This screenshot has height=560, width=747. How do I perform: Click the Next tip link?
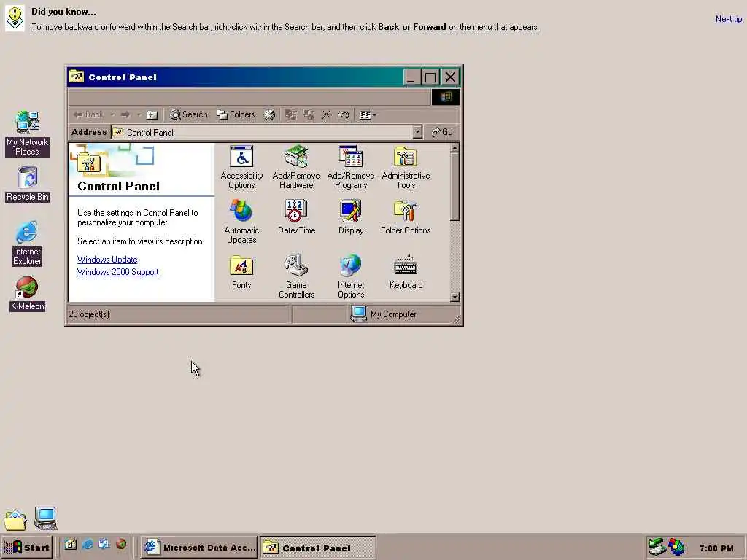(x=729, y=19)
